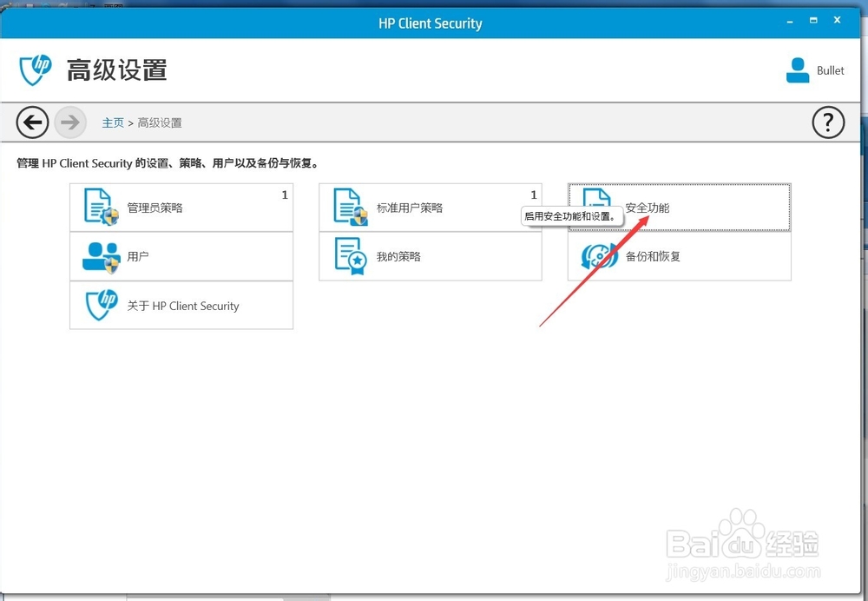
Task: Click the 备份和恢复 circular arrows icon
Action: pyautogui.click(x=600, y=256)
